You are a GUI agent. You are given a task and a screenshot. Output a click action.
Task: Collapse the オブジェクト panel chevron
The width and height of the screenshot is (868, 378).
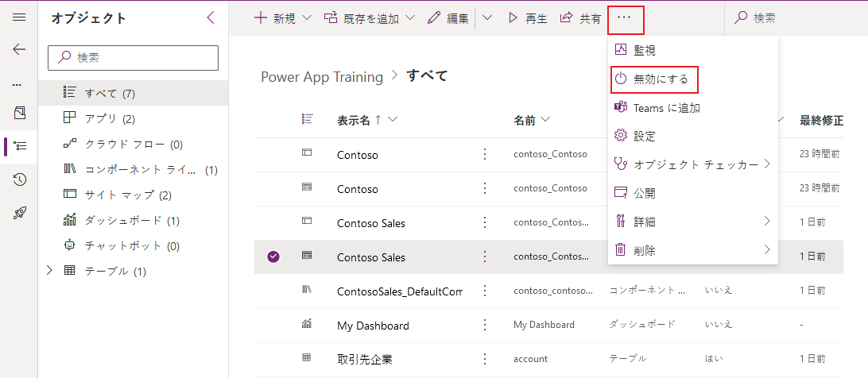click(x=211, y=17)
